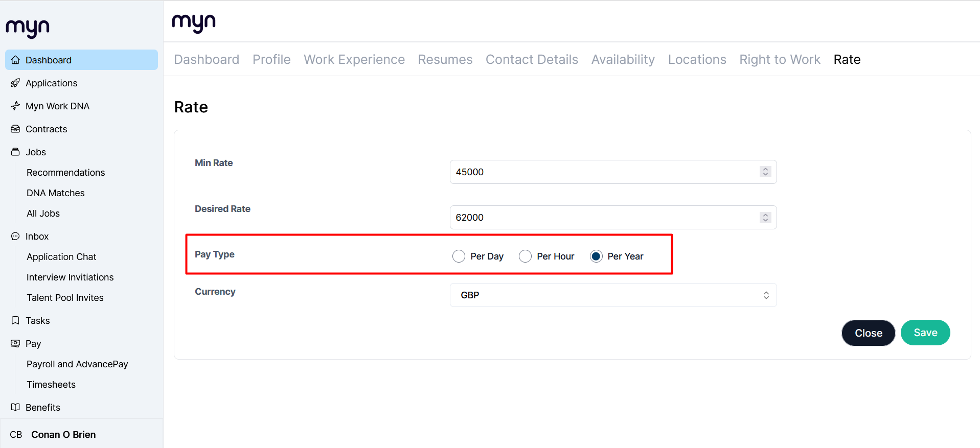The image size is (980, 448).
Task: Click the Inbox sidebar label
Action: (37, 236)
